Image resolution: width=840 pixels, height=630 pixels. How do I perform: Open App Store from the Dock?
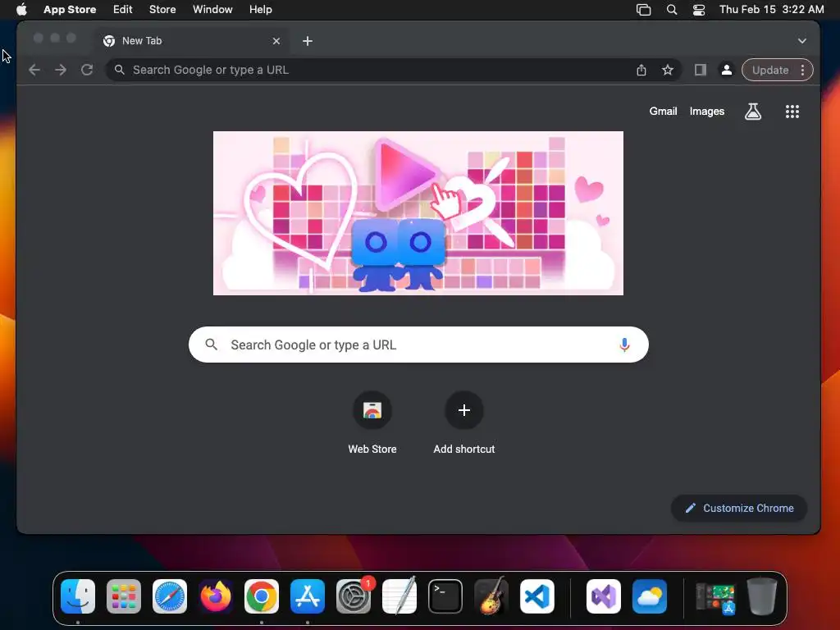pos(308,596)
